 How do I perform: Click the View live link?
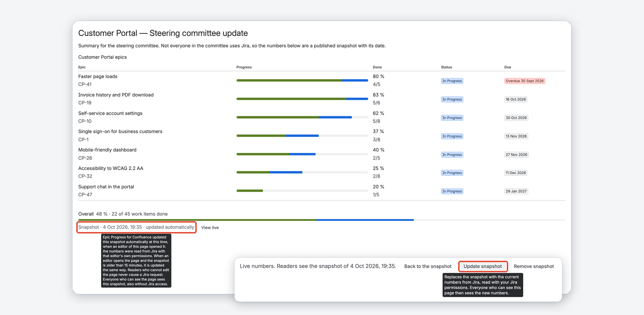210,227
